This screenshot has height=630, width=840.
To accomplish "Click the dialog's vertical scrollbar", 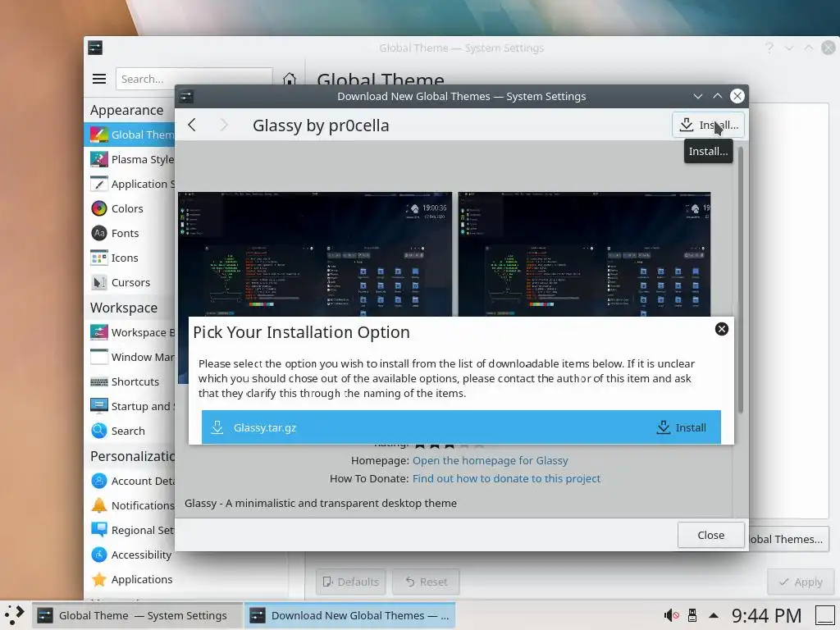I will pyautogui.click(x=741, y=279).
